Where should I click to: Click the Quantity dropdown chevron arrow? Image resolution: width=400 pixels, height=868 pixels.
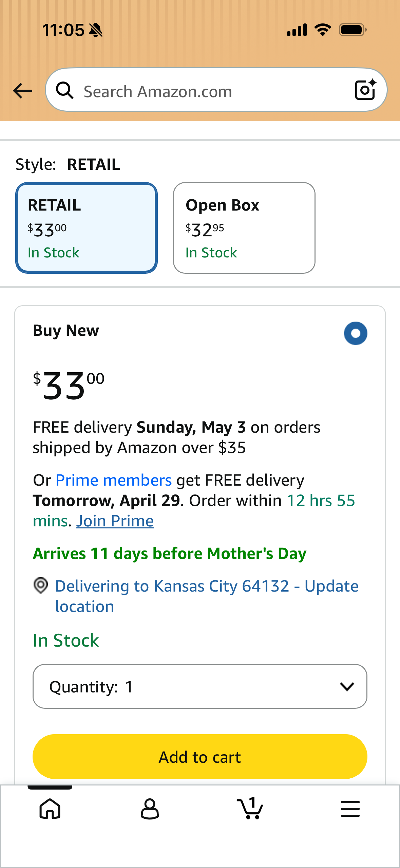point(347,687)
